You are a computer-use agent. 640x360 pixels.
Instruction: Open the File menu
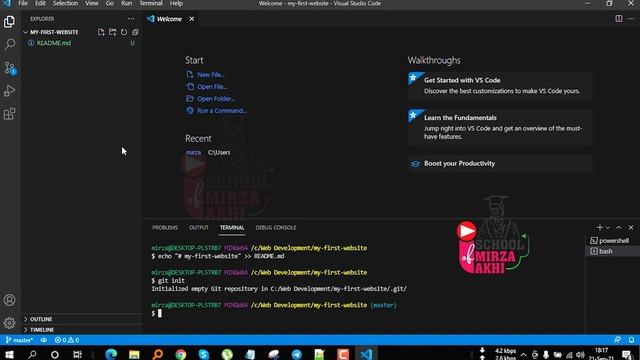23,3
